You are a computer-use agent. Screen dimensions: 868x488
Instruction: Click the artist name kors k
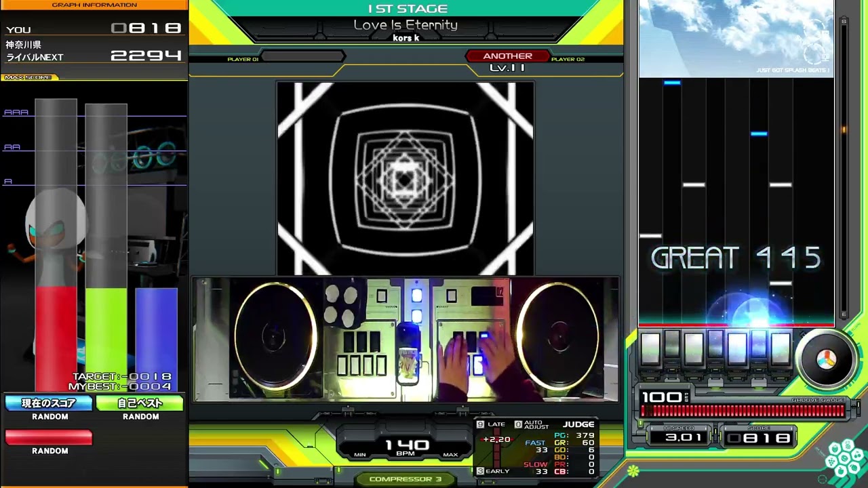(x=406, y=38)
